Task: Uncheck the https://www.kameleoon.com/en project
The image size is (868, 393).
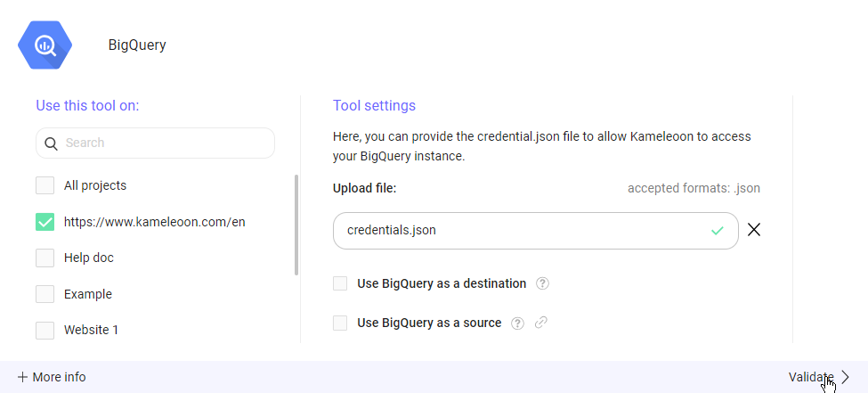Action: pyautogui.click(x=45, y=222)
